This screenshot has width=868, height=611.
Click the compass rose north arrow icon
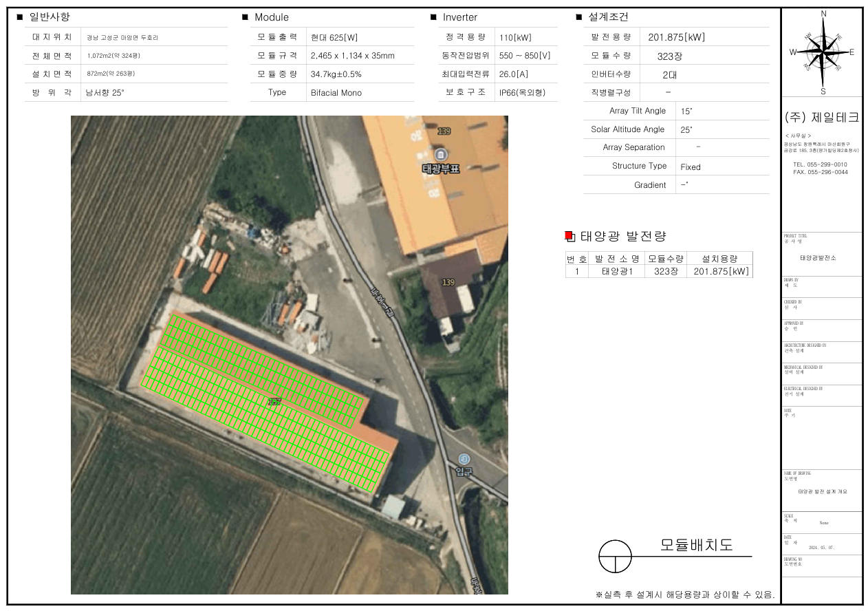coord(823,52)
